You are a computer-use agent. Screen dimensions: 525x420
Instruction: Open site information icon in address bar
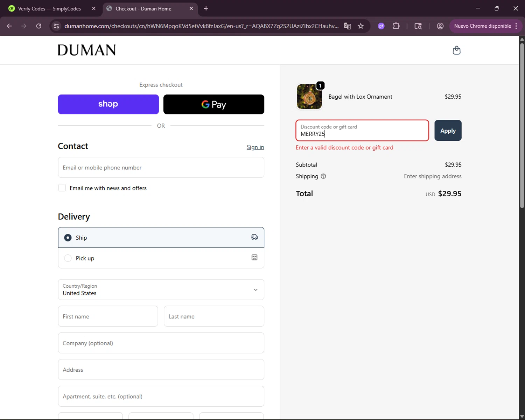click(56, 26)
